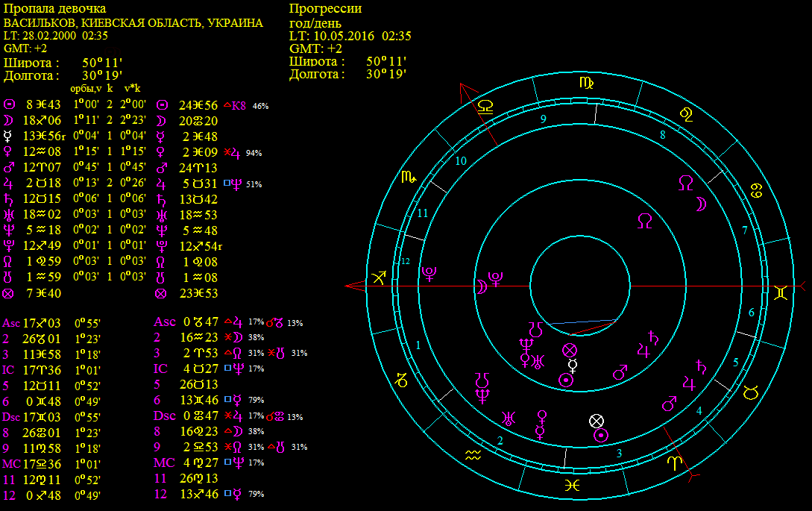Select the Leo sign on the zodiac ring

(x=686, y=114)
